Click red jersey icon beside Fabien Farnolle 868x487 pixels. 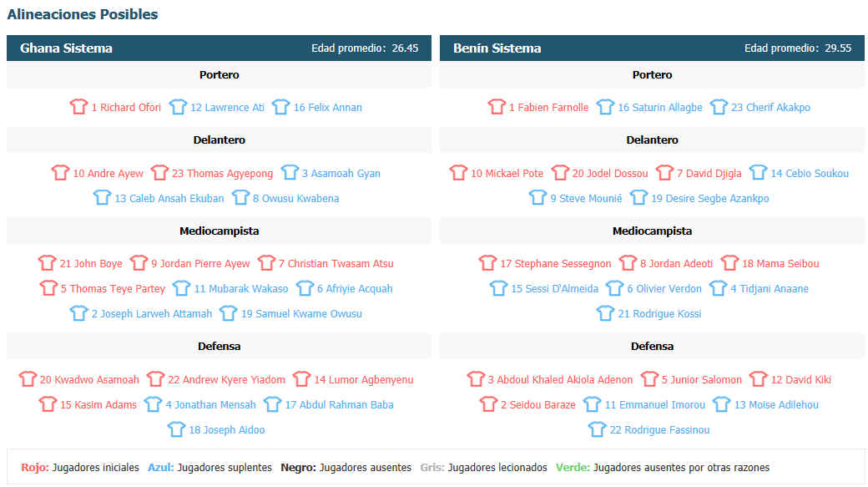497,106
